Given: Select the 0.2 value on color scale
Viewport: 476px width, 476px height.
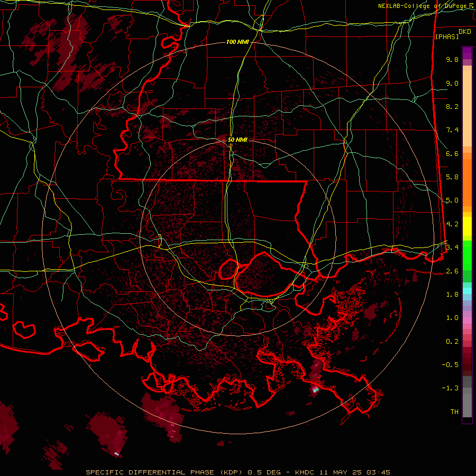Looking at the screenshot, I should point(452,342).
